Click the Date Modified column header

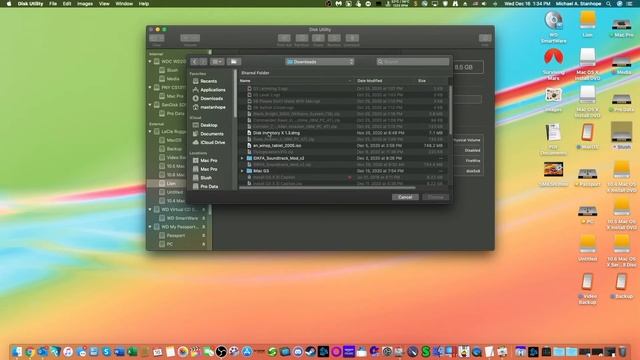coord(384,81)
